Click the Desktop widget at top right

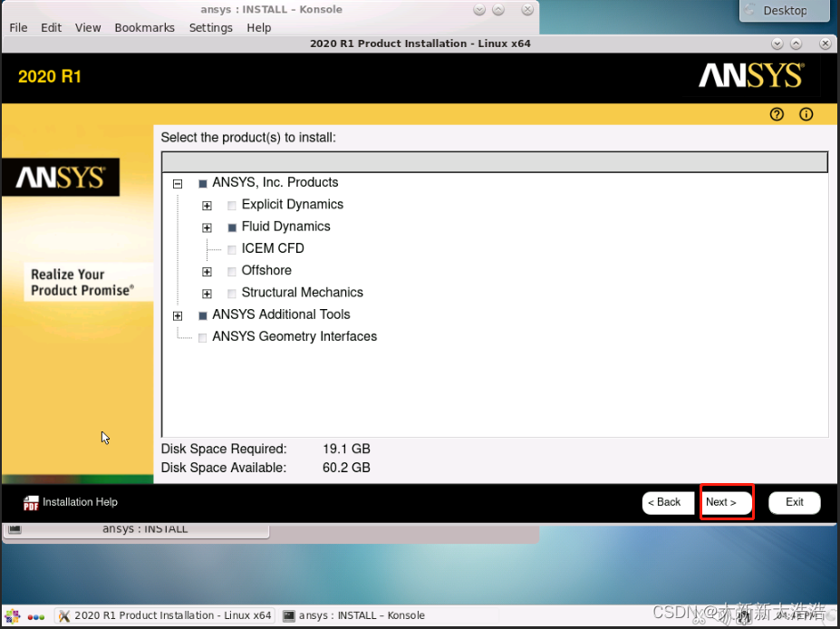click(x=785, y=11)
